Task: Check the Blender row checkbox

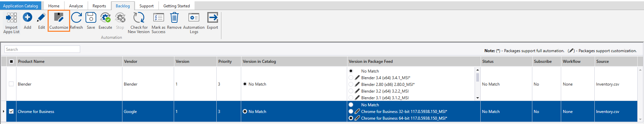Action: pyautogui.click(x=11, y=84)
